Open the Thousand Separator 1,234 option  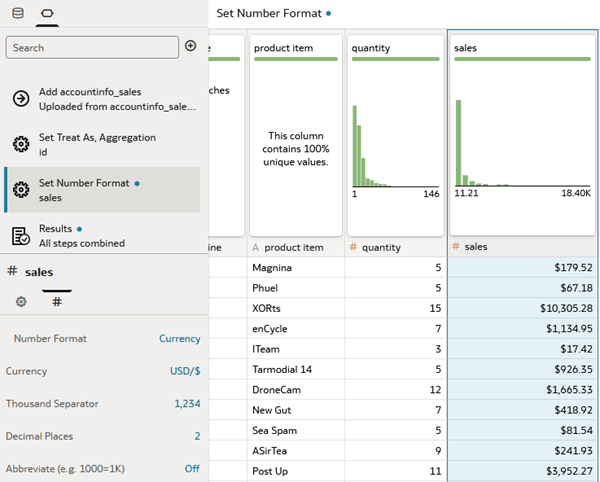coord(187,404)
